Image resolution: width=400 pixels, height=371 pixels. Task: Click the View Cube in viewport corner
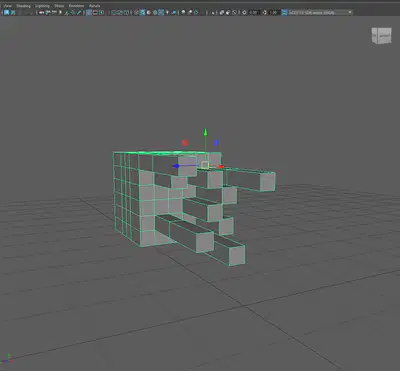pyautogui.click(x=381, y=35)
